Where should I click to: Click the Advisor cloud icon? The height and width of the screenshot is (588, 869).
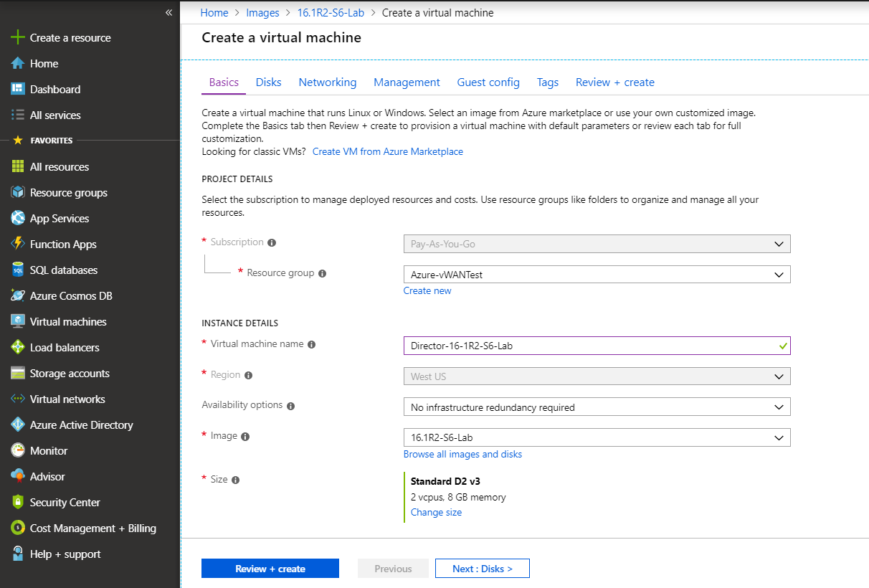tap(18, 476)
